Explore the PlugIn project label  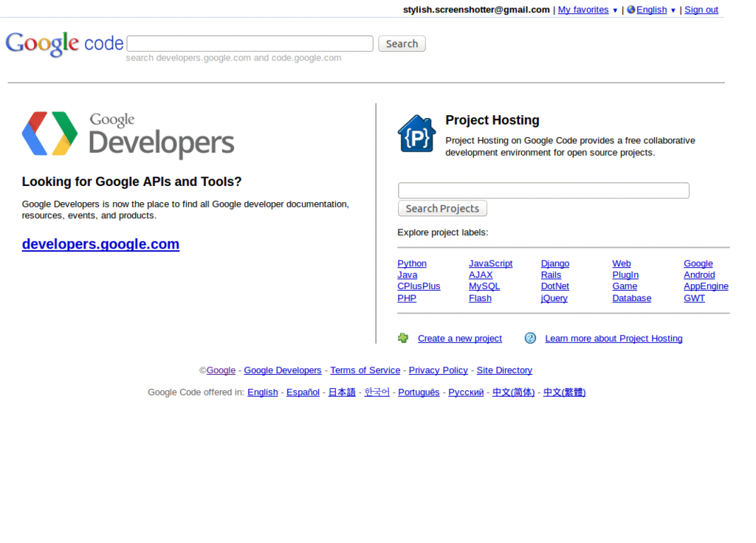pos(625,275)
